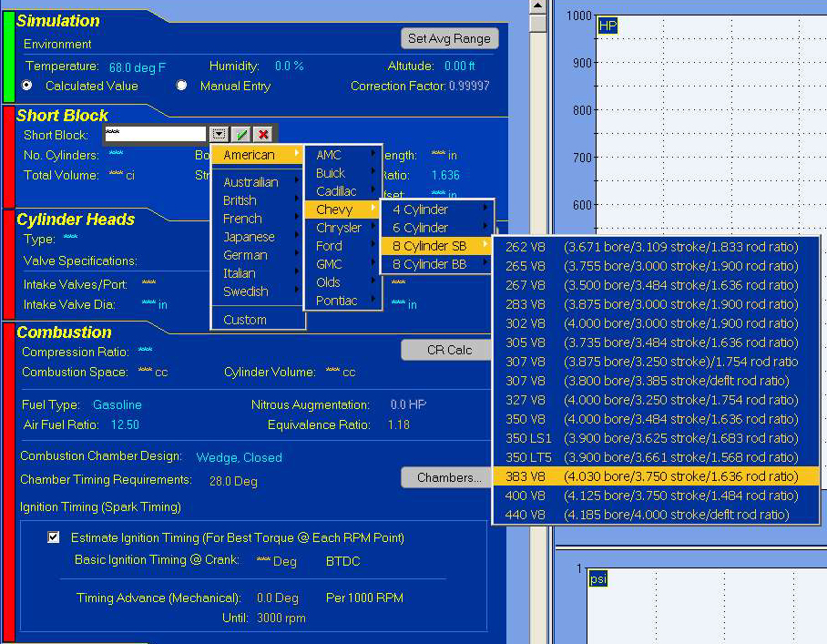
Task: Cancel short block with red X icon
Action: point(263,134)
